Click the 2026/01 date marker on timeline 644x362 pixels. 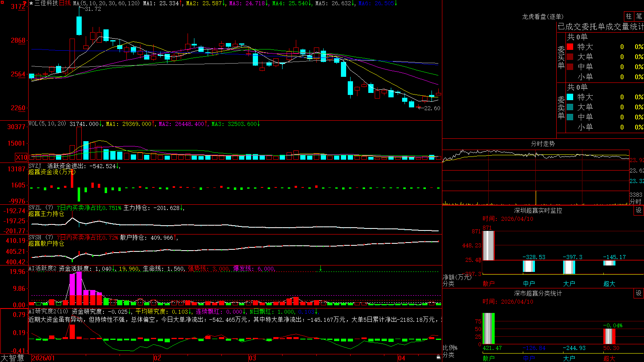pos(43,358)
